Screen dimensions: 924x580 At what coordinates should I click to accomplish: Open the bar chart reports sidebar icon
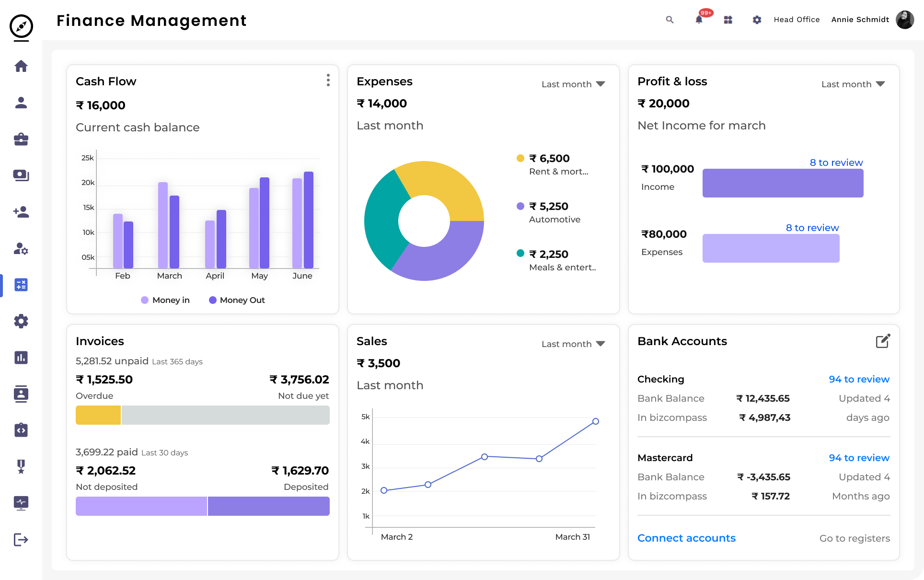21,358
